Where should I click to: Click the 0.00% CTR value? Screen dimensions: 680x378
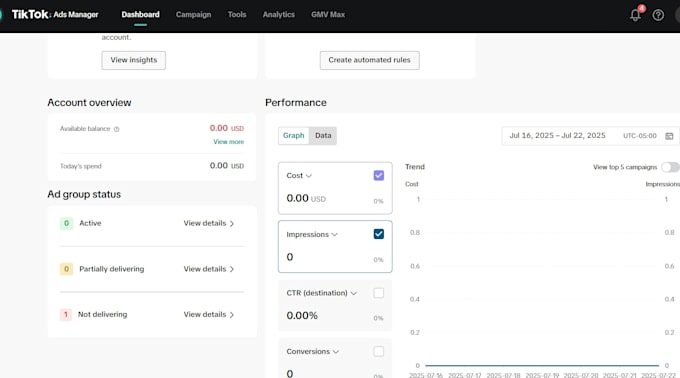click(x=302, y=316)
